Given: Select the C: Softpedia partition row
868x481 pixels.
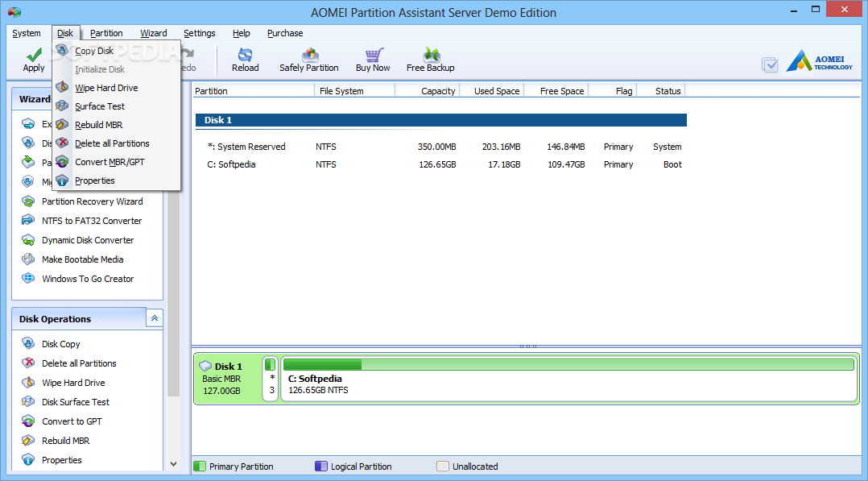Looking at the screenshot, I should (441, 164).
